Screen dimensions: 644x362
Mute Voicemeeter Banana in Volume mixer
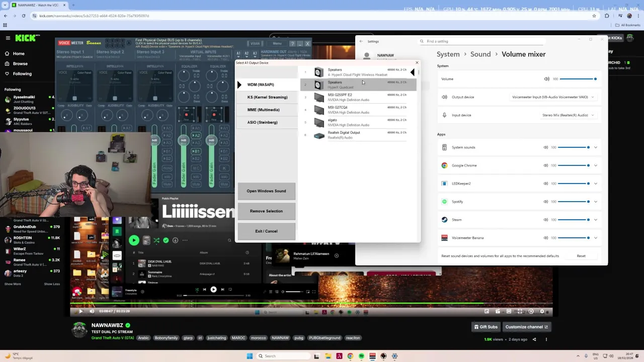[x=546, y=238]
